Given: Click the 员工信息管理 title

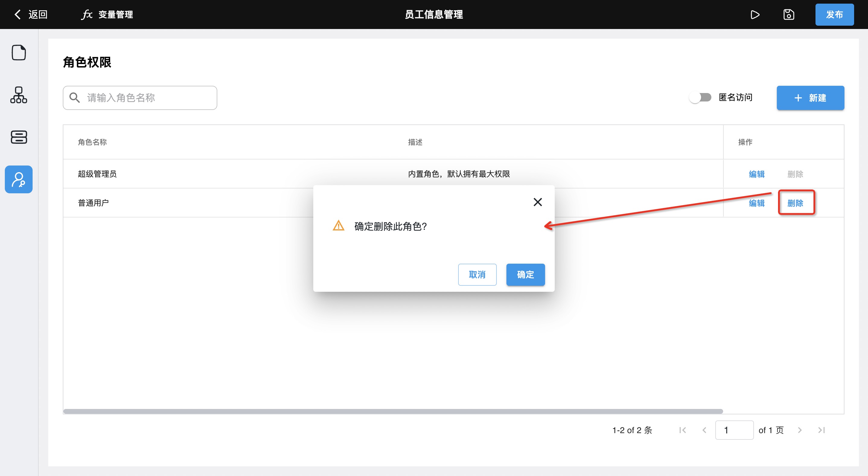Looking at the screenshot, I should 434,14.
